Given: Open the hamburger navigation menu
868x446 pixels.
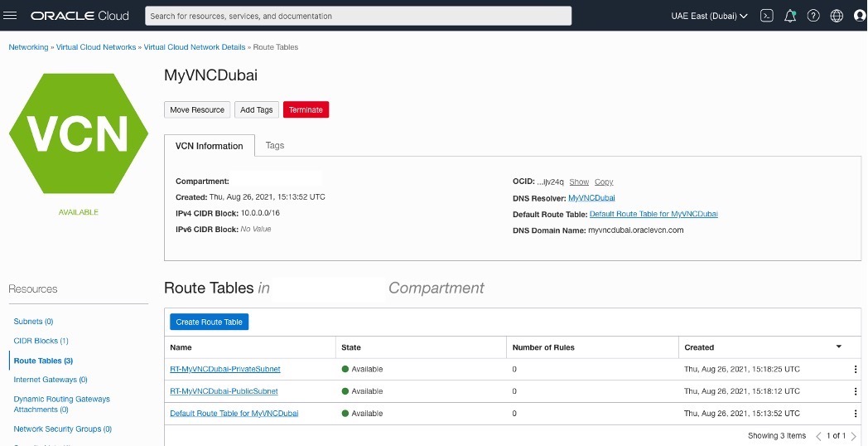Looking at the screenshot, I should click(10, 16).
